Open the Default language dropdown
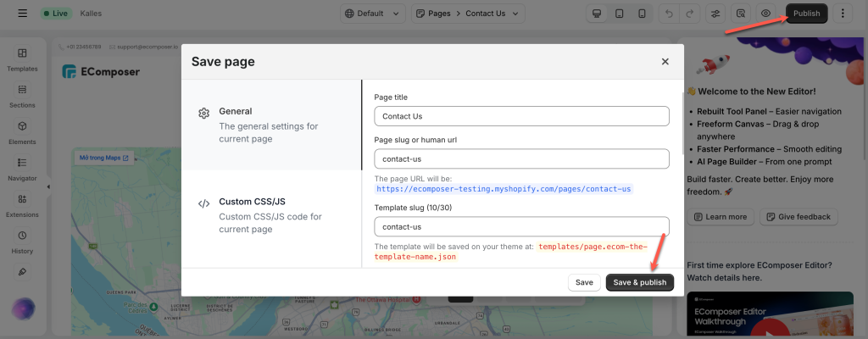Image resolution: width=868 pixels, height=339 pixels. 373,14
